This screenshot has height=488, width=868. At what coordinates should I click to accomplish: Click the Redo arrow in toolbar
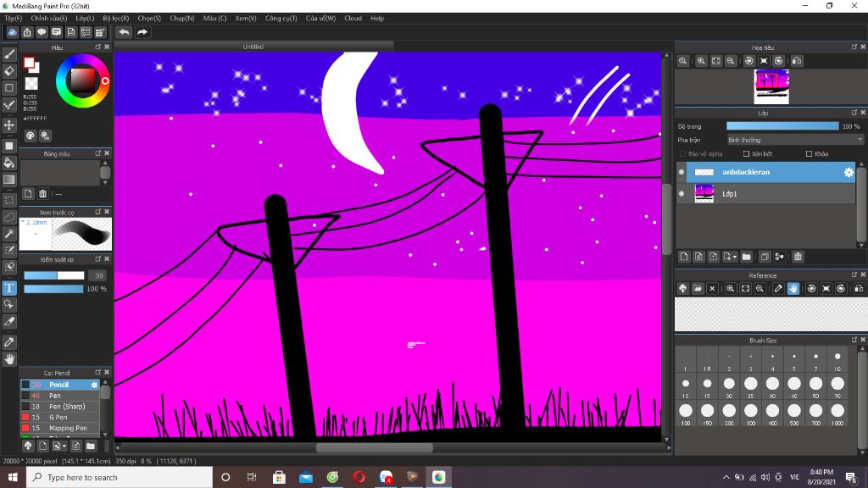pyautogui.click(x=142, y=32)
